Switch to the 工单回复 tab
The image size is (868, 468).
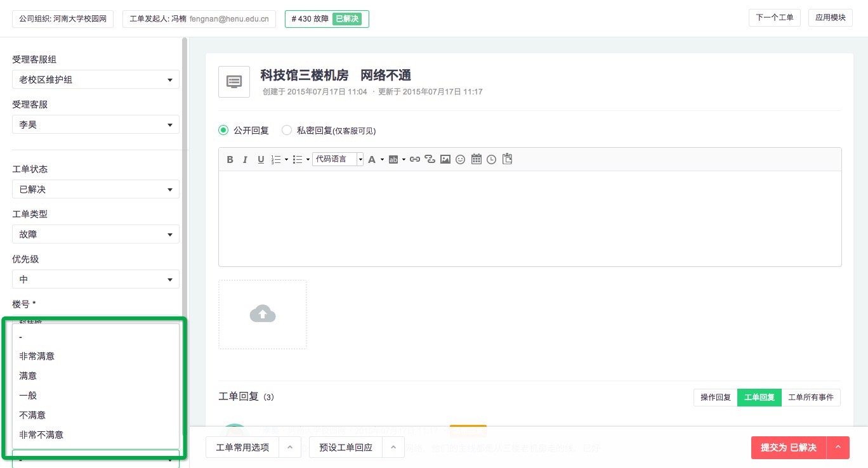760,398
